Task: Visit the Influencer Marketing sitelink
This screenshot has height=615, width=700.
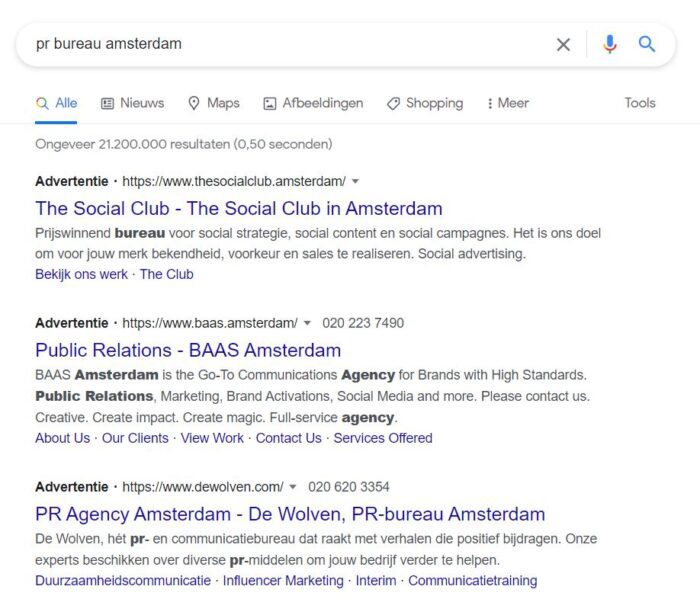Action: tap(283, 580)
